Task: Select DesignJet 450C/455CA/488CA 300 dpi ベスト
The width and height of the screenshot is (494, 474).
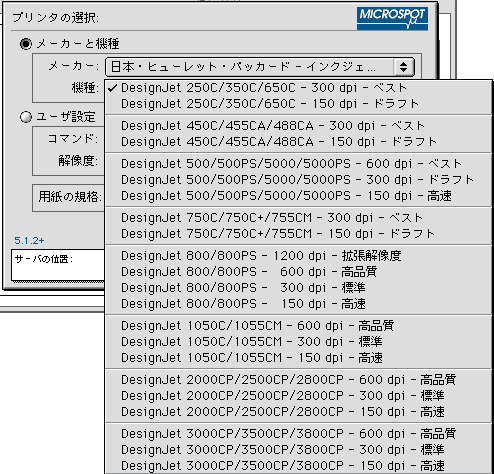Action: pos(298,126)
